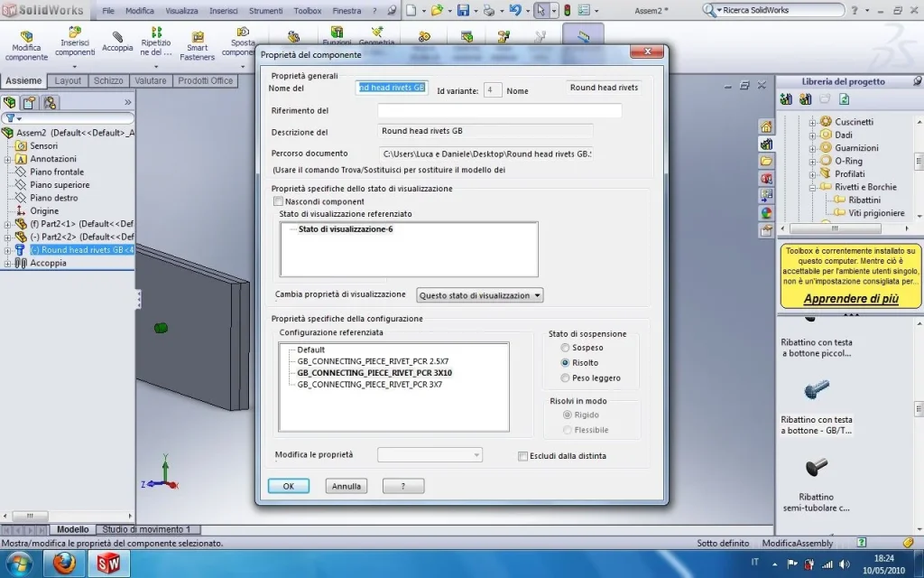Open the Ripetizione del componente tool

(x=156, y=42)
